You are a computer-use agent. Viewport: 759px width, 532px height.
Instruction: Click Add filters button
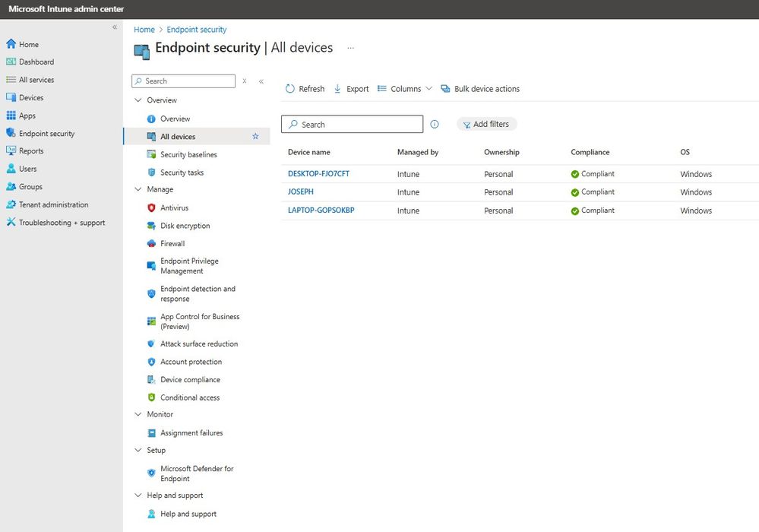coord(486,124)
